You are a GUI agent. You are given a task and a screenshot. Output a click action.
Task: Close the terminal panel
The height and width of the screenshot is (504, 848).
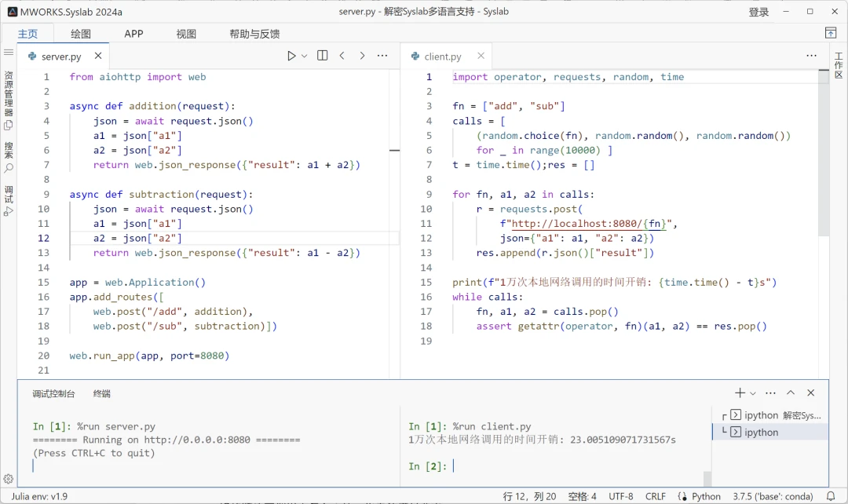point(810,393)
